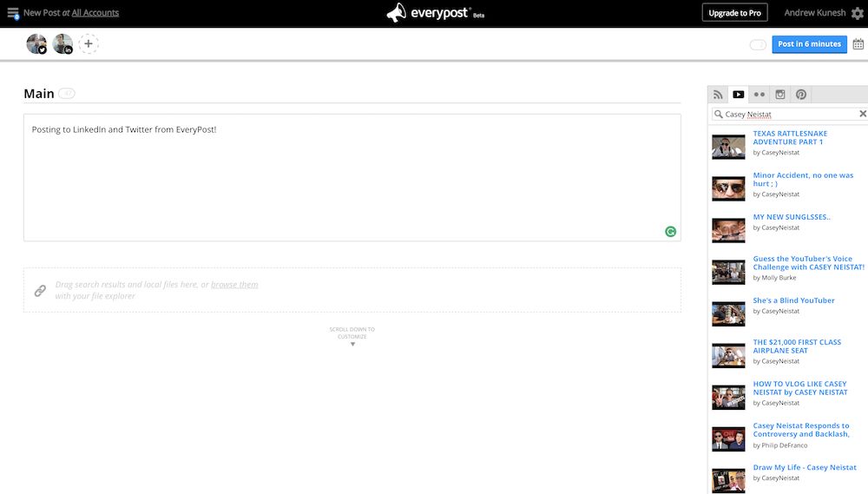Viewport: 868px width, 494px height.
Task: Click the Grammarly icon in the text box
Action: [x=670, y=231]
